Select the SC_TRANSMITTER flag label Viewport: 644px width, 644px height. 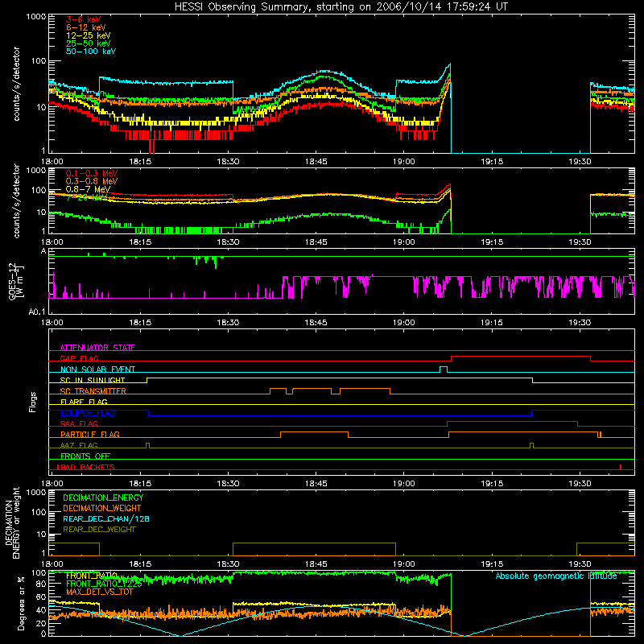click(93, 391)
